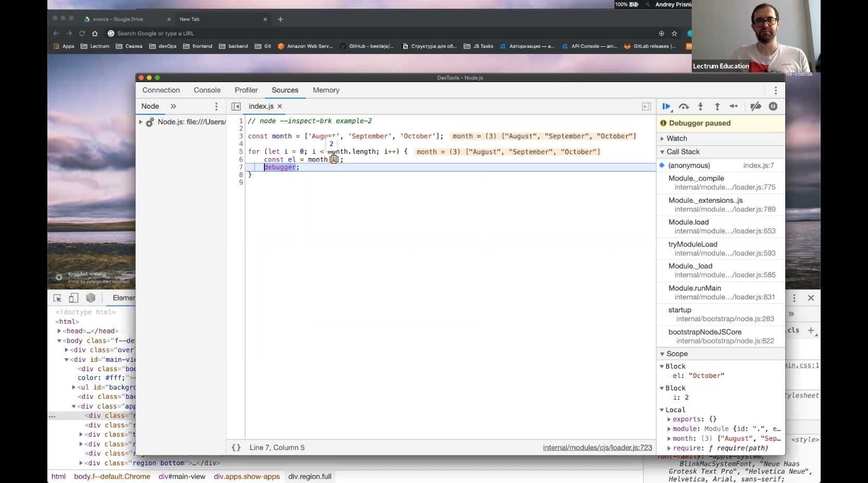Open the Amazon Web Services bookmark

tap(305, 46)
